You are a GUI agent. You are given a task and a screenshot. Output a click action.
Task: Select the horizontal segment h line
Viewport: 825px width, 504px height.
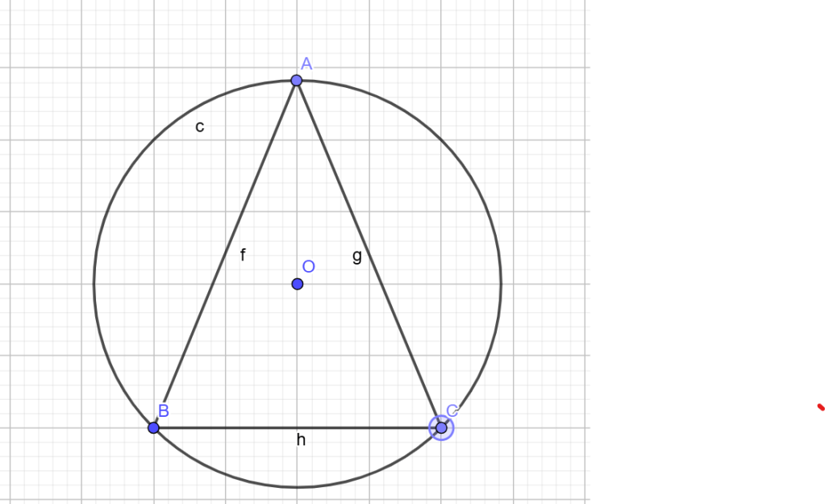[242, 427]
